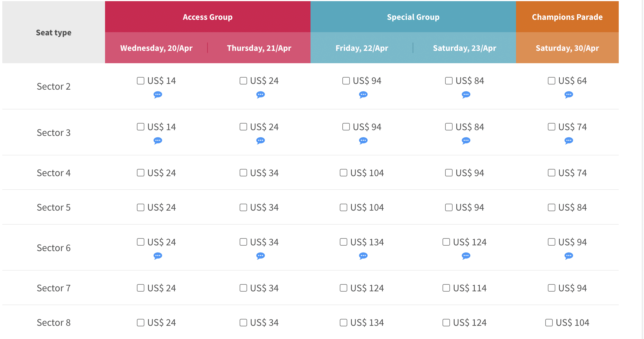644x339 pixels.
Task: Tick Sector 8 Champions Parade US$ 104 checkbox
Action: pyautogui.click(x=549, y=323)
